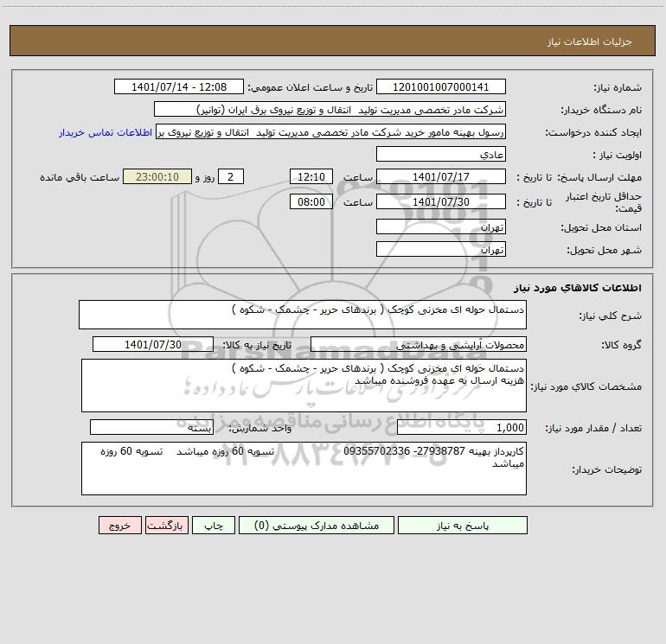Click the بازگشت back button
This screenshot has width=666, height=644.
pos(166,525)
